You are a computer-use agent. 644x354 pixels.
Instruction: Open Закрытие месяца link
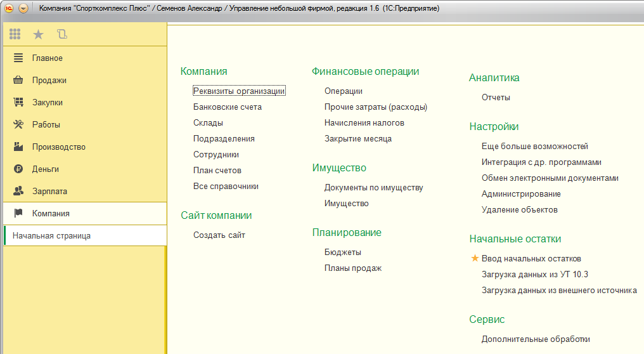[358, 138]
